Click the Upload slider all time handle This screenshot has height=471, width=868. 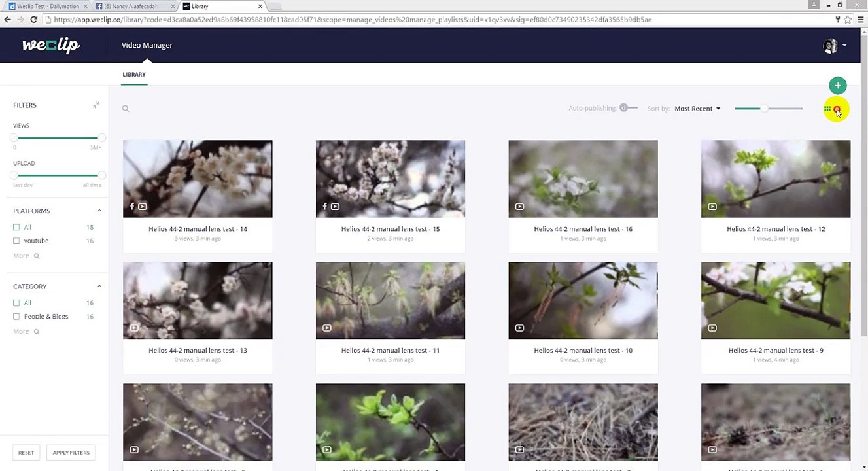(101, 175)
